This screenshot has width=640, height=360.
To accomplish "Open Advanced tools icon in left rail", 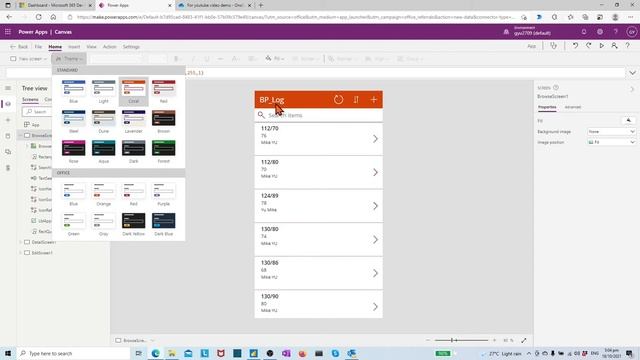I will click(x=8, y=168).
